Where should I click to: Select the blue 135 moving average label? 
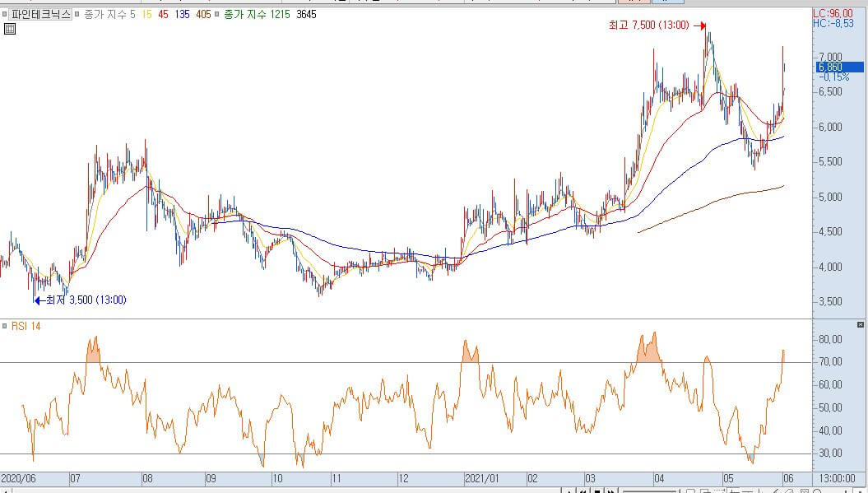[182, 14]
